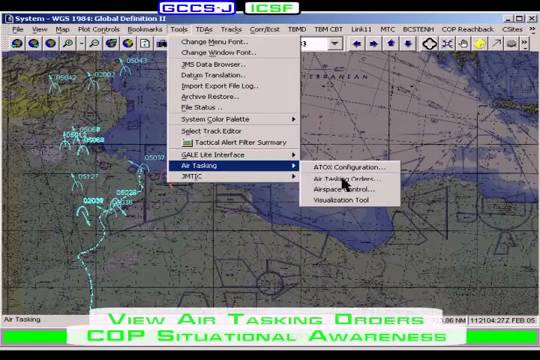Pan map down with blue arrow

coord(408,44)
